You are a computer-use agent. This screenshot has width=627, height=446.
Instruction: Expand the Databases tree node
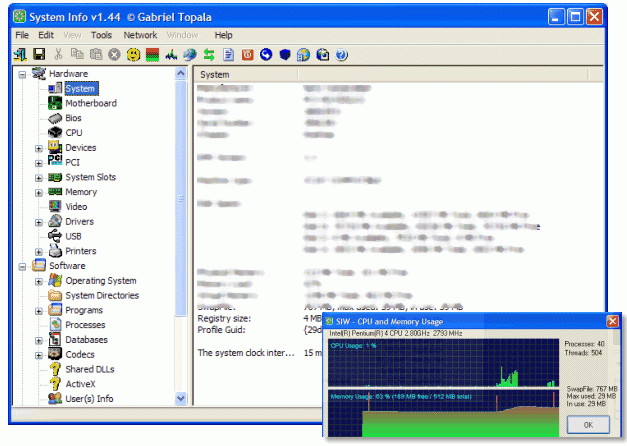tap(39, 341)
